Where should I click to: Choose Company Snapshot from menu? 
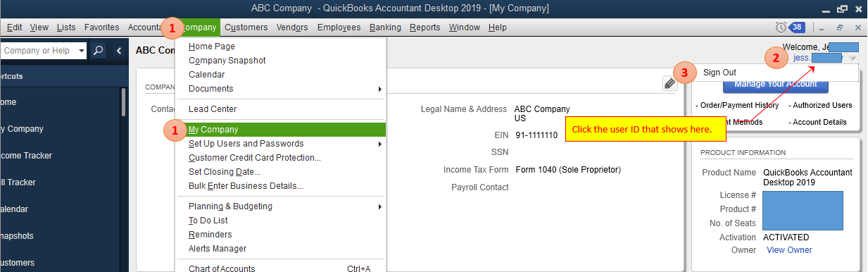click(x=227, y=61)
